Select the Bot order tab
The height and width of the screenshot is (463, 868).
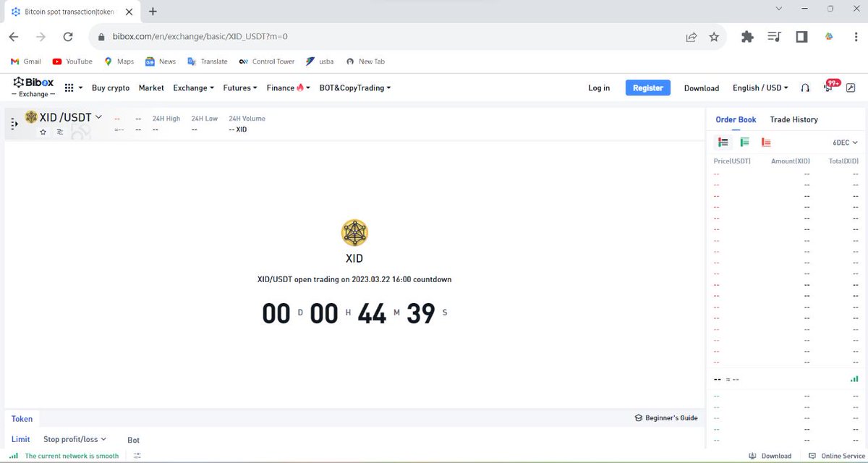pyautogui.click(x=133, y=440)
